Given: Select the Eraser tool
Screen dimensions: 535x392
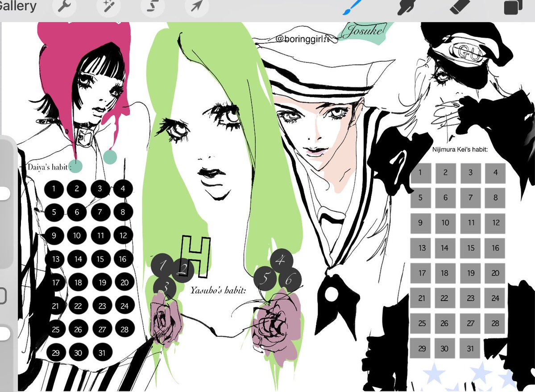Looking at the screenshot, I should pyautogui.click(x=460, y=7).
